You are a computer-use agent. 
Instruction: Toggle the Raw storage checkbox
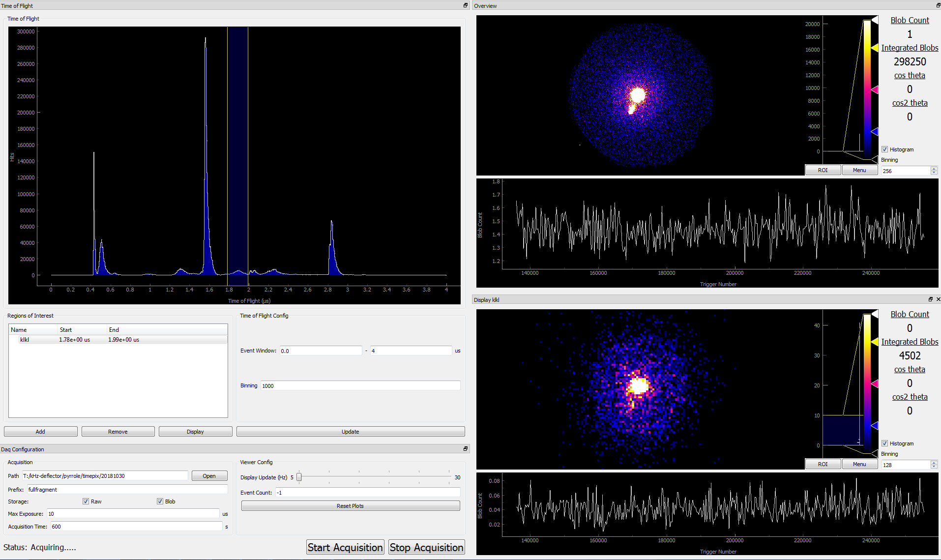pyautogui.click(x=86, y=501)
